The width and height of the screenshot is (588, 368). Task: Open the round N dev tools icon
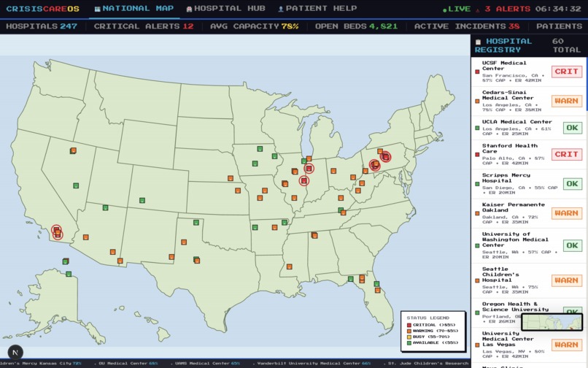coord(15,352)
